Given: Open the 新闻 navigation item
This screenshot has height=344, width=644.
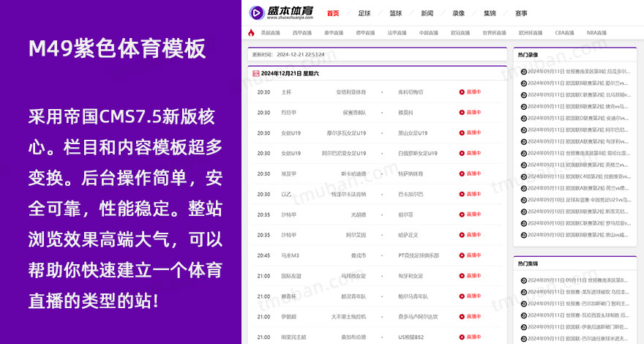Looking at the screenshot, I should (427, 14).
